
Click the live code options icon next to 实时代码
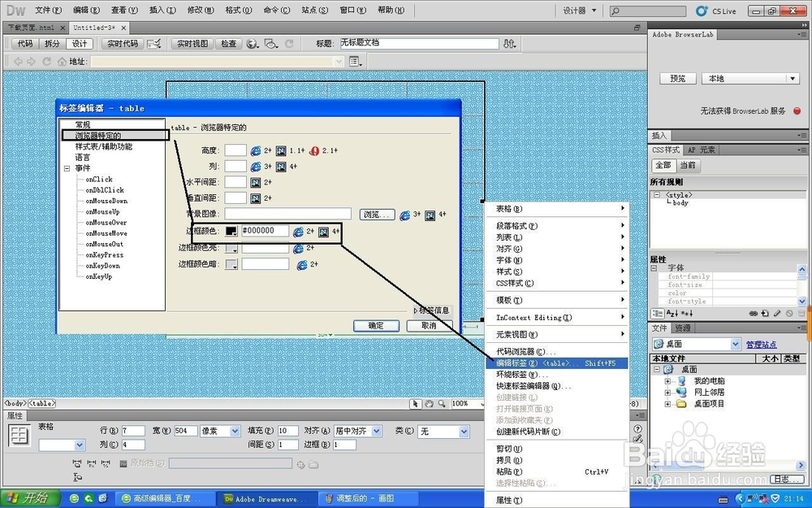pos(153,44)
